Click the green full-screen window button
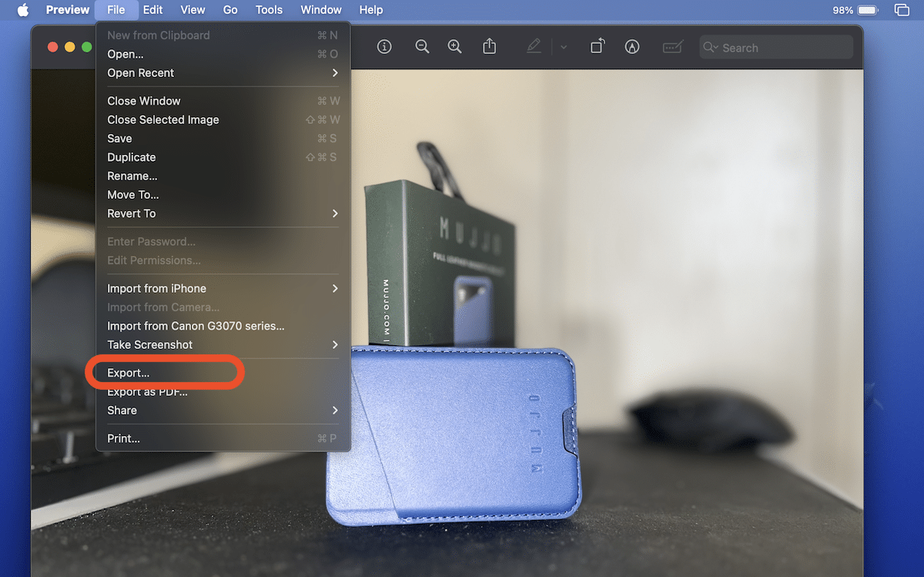 [x=87, y=47]
